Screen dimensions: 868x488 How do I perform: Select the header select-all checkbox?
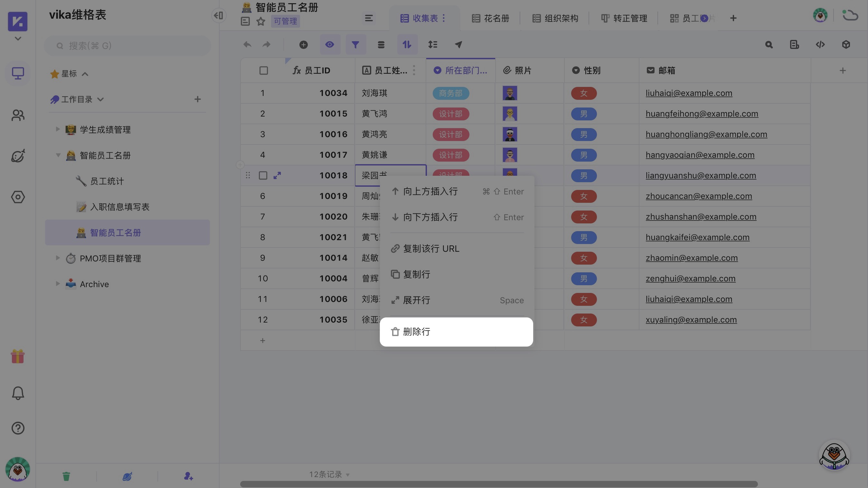click(x=263, y=70)
